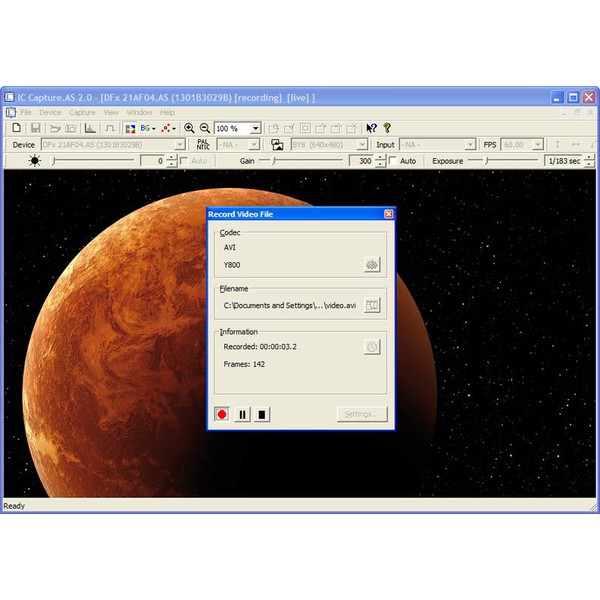Click the Settings... button in dialog
Viewport: 600px width, 600px height.
pos(360,414)
